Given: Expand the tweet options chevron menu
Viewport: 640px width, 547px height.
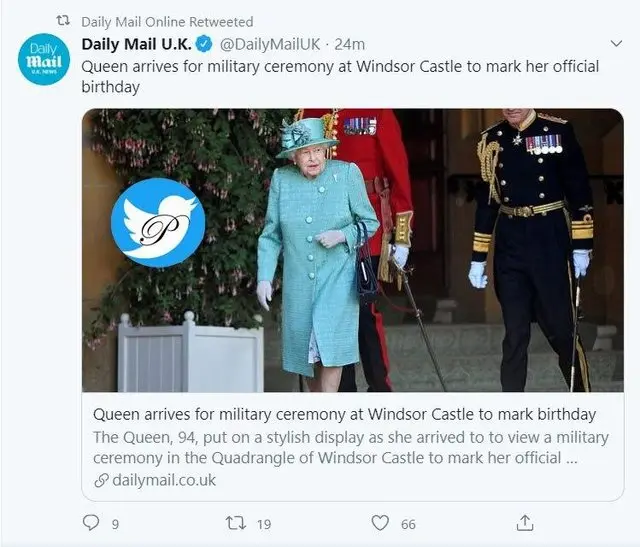Looking at the screenshot, I should point(615,45).
